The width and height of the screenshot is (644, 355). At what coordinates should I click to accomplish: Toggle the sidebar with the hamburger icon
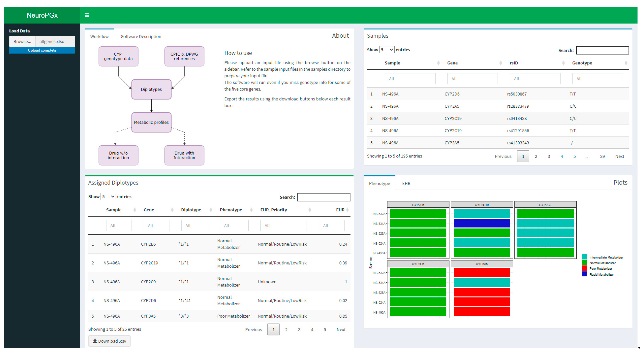[87, 15]
